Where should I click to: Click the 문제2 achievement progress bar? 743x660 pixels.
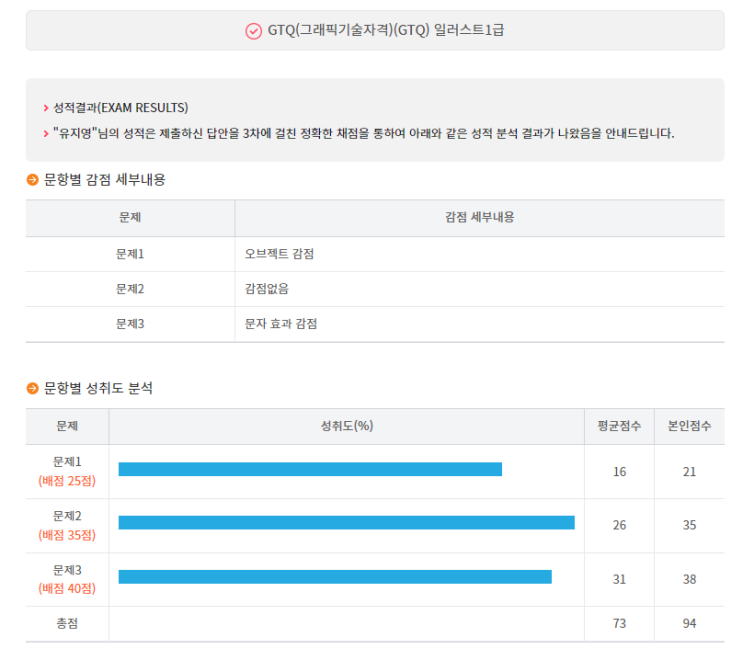(x=346, y=523)
